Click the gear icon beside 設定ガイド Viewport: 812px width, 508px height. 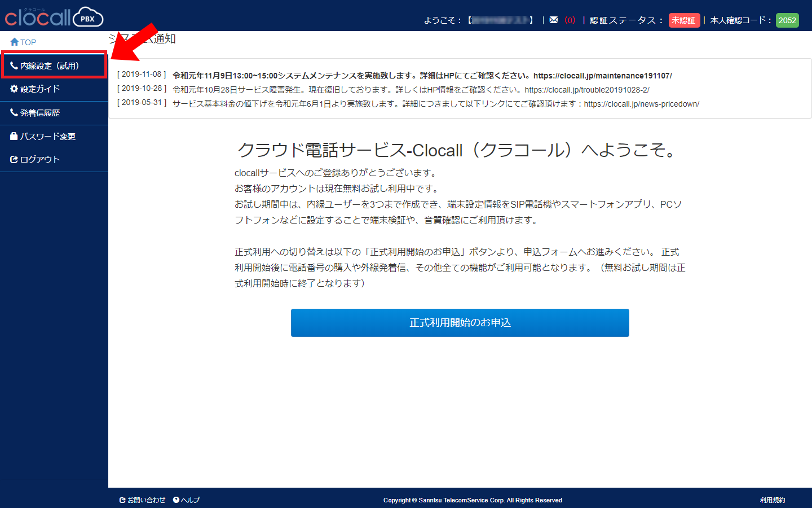(14, 89)
